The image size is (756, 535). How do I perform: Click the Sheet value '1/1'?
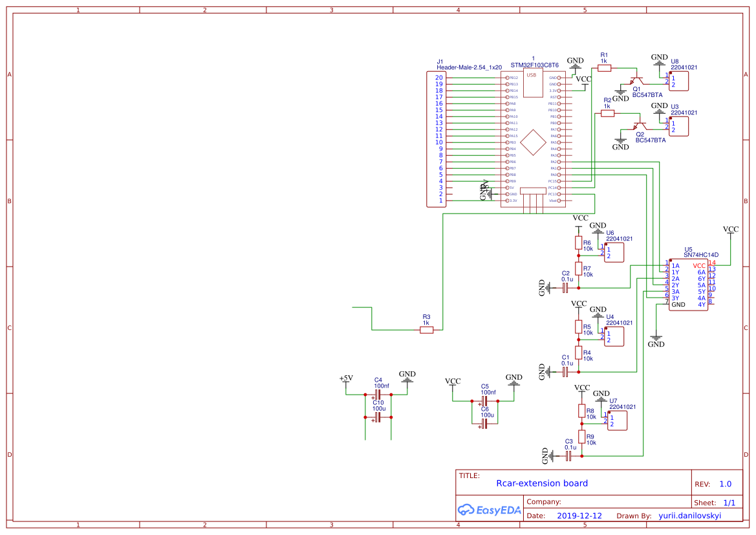click(x=729, y=503)
